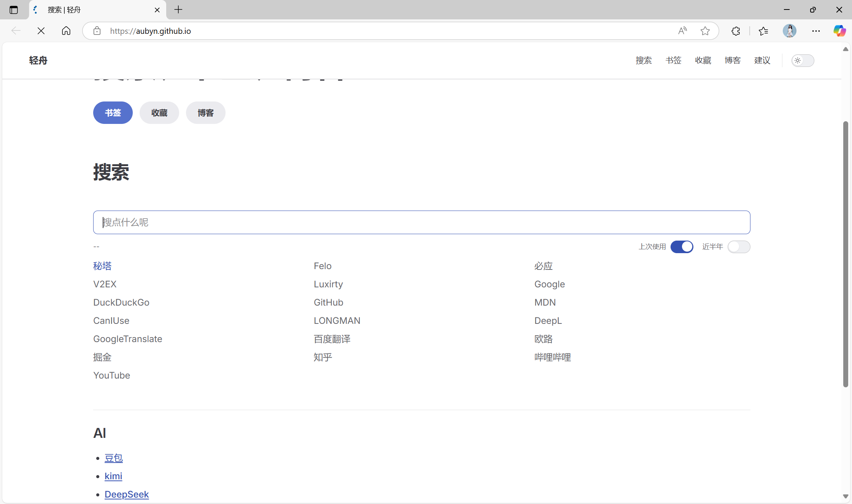Choose 秘塔 search engine
852x504 pixels.
click(x=102, y=266)
